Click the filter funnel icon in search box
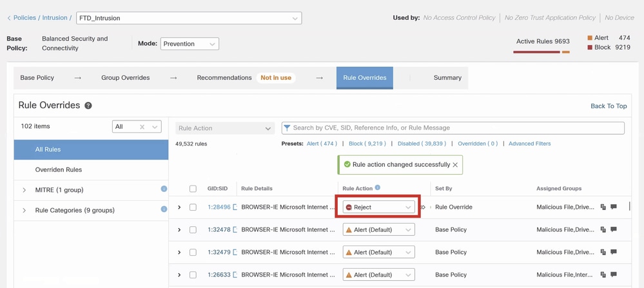644x288 pixels. [287, 128]
